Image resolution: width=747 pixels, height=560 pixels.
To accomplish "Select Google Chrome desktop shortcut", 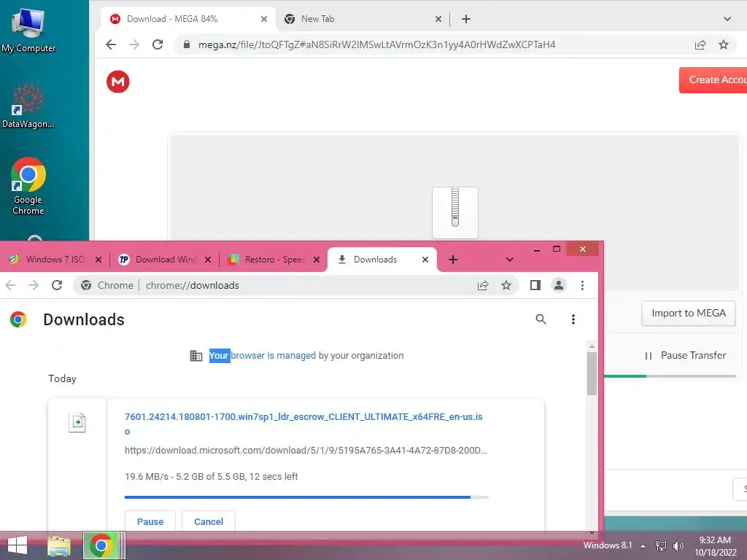I will click(28, 186).
